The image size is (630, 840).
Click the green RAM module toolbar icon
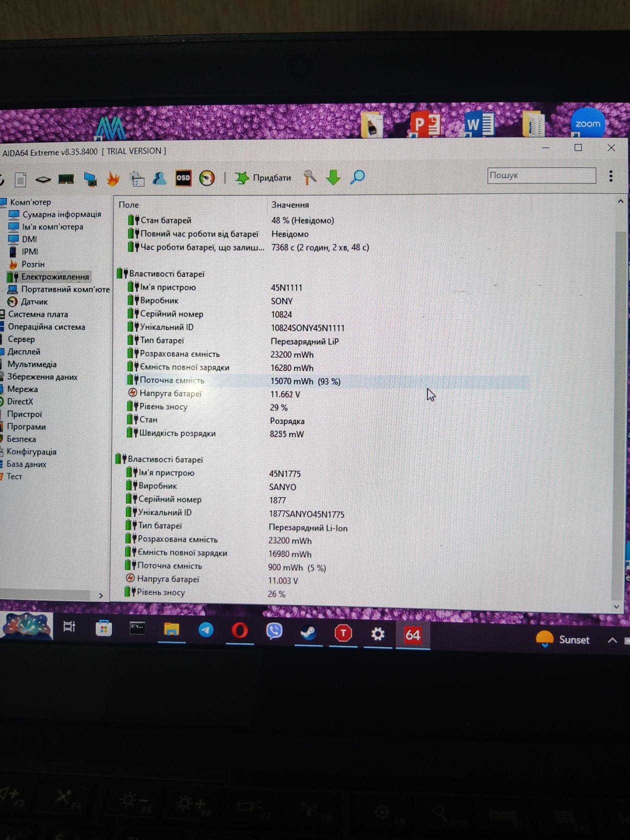pyautogui.click(x=66, y=179)
